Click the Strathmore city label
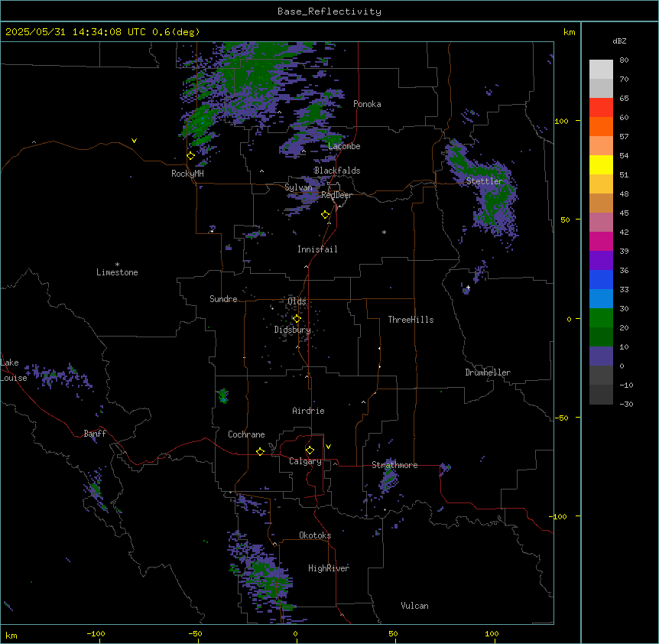This screenshot has height=644, width=659. point(394,465)
